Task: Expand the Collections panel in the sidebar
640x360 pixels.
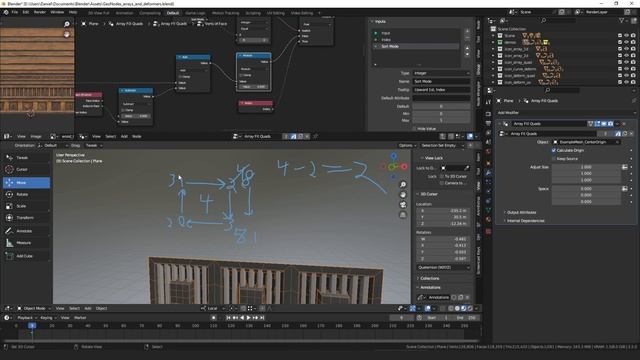Action: click(x=429, y=278)
